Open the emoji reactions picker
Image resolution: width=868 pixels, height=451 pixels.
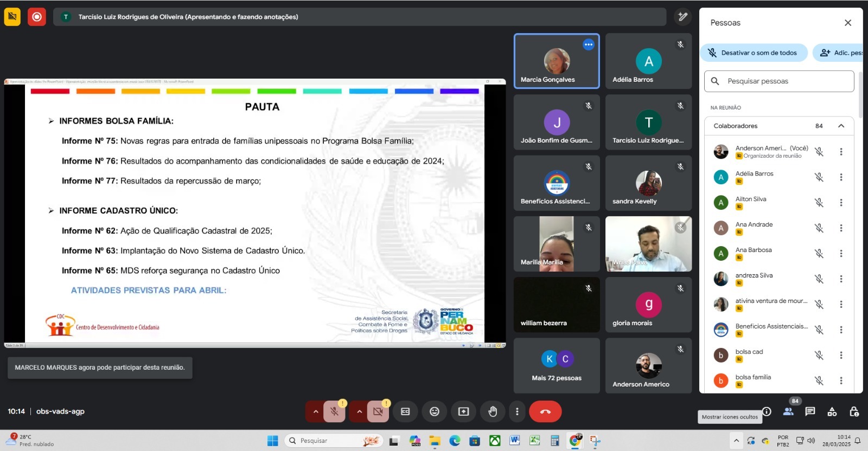[x=435, y=411]
